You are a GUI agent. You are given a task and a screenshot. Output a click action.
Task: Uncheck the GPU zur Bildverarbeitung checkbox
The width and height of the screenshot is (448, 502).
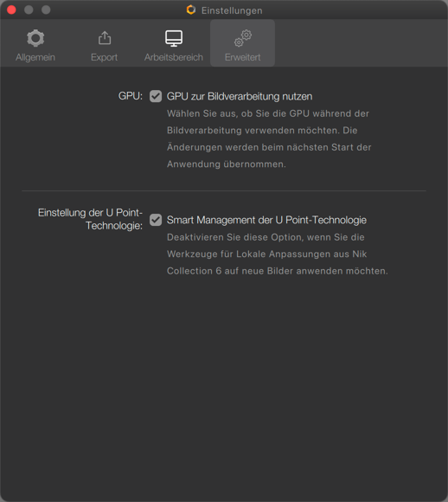tap(156, 96)
